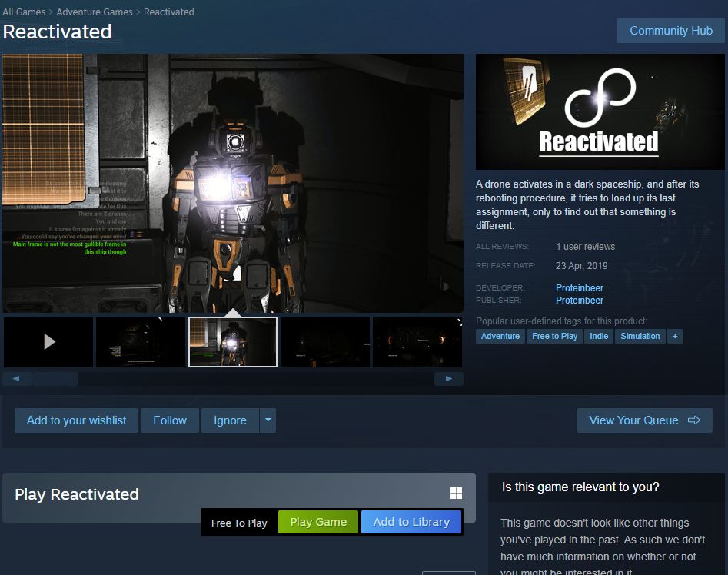Open the Reactivated header capsule image

600,111
